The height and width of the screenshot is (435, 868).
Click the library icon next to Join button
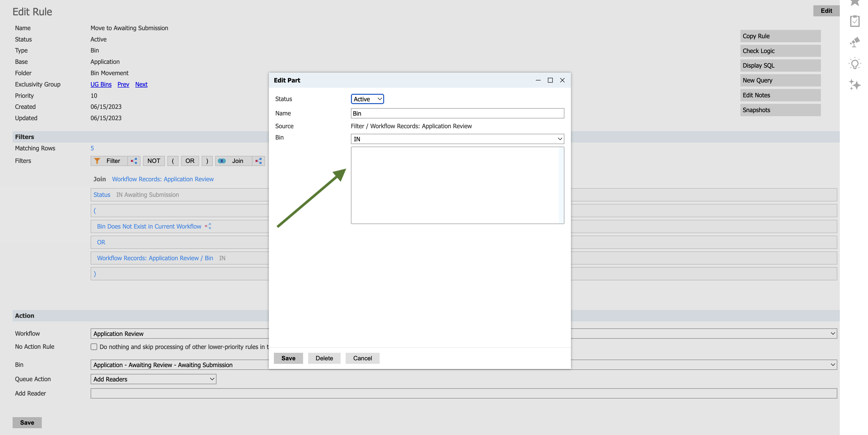point(259,161)
